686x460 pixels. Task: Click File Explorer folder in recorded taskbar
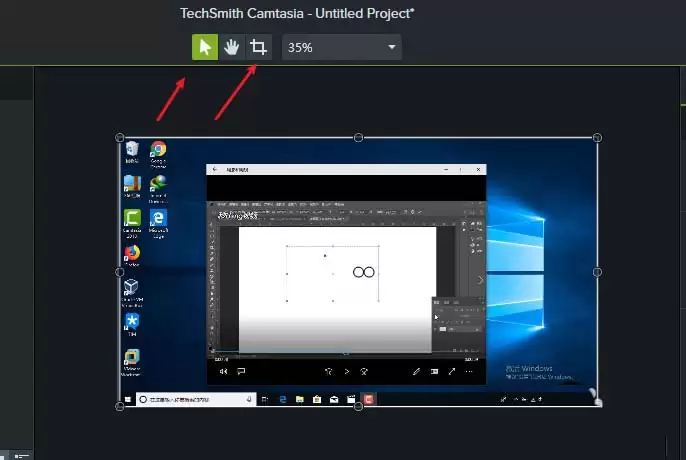coord(300,399)
